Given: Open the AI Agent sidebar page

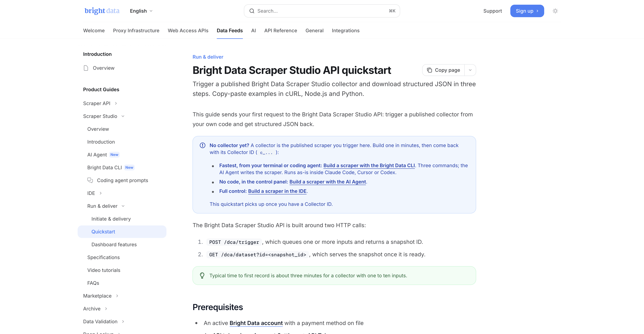Looking at the screenshot, I should (97, 155).
